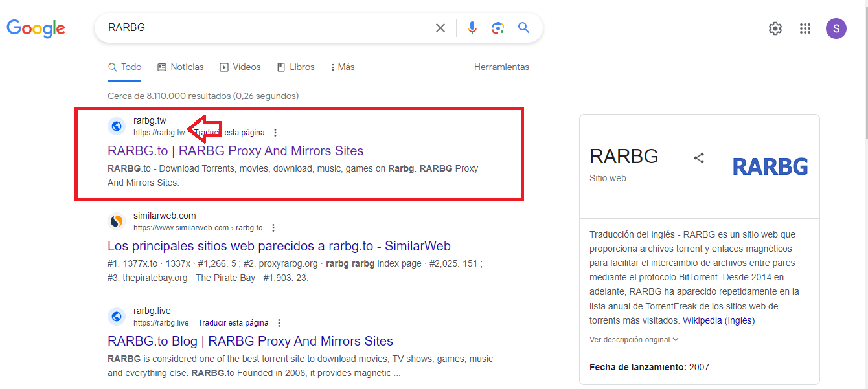
Task: Select the Todo tab
Action: (124, 67)
